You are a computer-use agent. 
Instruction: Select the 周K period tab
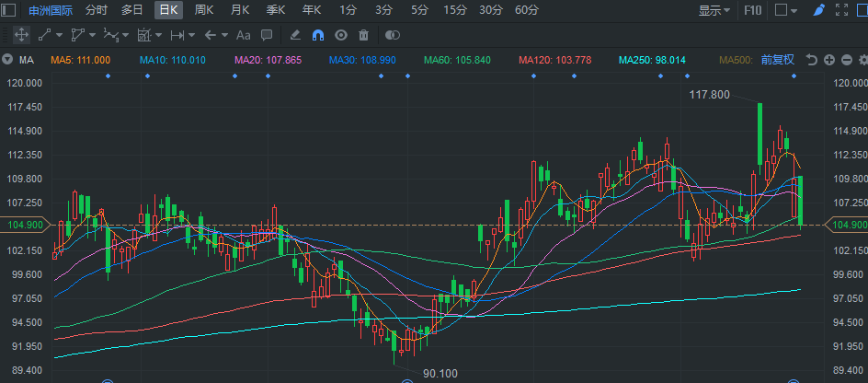(204, 9)
